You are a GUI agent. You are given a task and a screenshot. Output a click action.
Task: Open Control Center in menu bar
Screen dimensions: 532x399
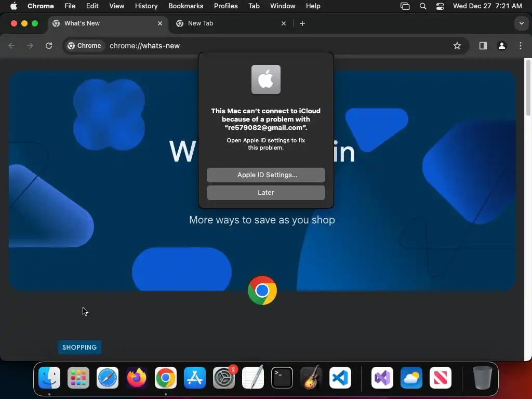pyautogui.click(x=440, y=6)
